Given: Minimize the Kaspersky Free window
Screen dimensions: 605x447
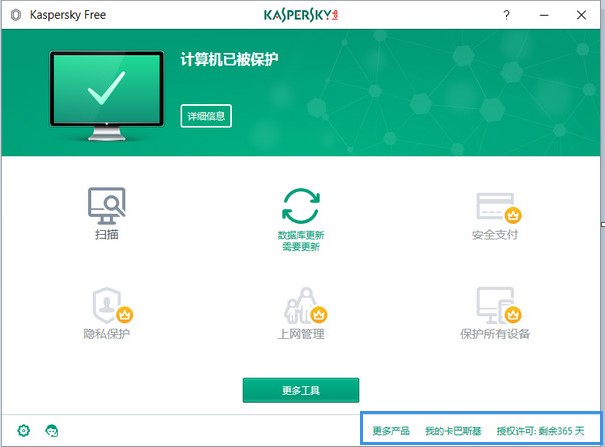Looking at the screenshot, I should click(x=544, y=15).
